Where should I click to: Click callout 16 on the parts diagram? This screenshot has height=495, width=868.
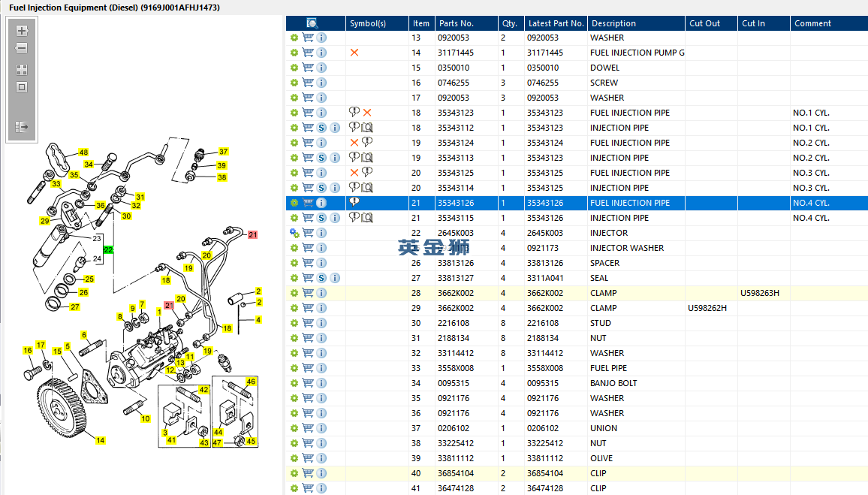(x=28, y=351)
